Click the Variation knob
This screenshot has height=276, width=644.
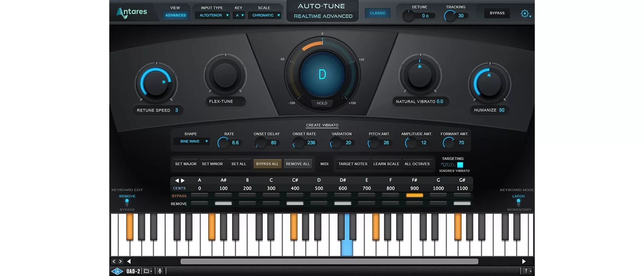336,143
